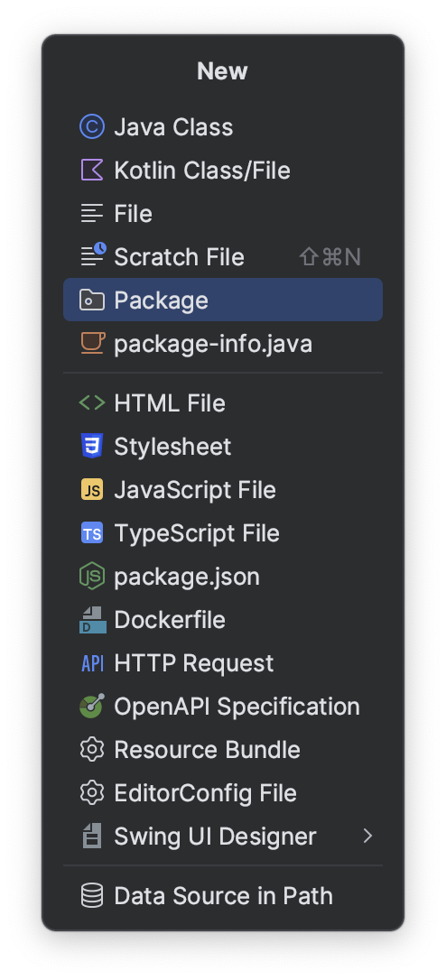Image resolution: width=446 pixels, height=980 pixels.
Task: Click the Scratch File clock icon
Action: 93,255
